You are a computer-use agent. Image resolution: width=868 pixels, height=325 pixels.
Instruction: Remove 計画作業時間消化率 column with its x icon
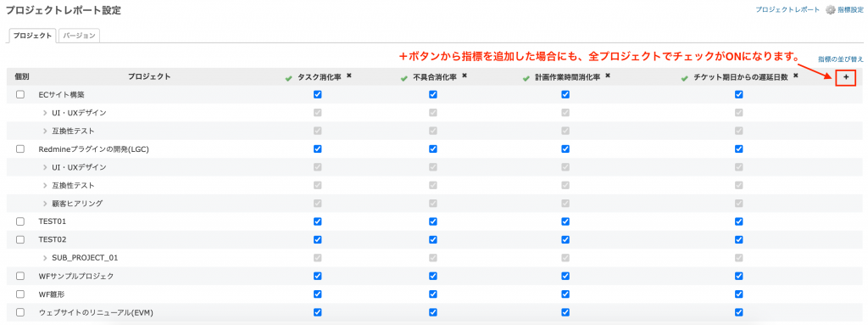pos(608,76)
